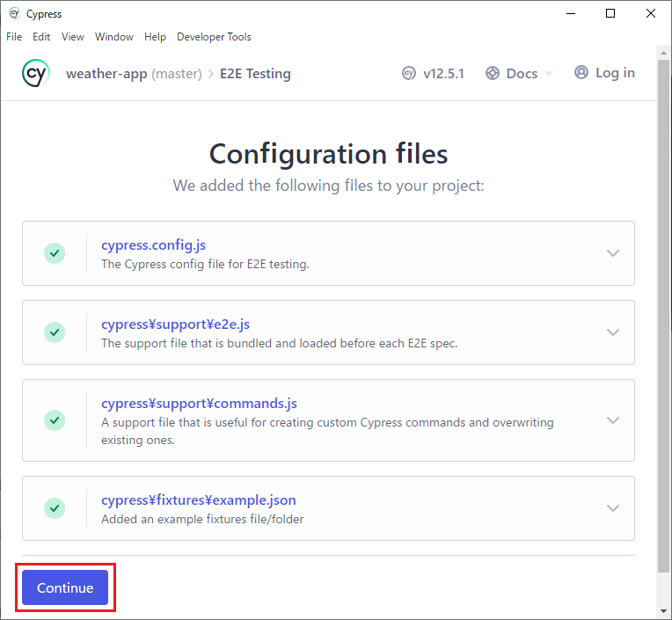Open the Developer Tools menu
This screenshot has height=620, width=672.
tap(214, 37)
